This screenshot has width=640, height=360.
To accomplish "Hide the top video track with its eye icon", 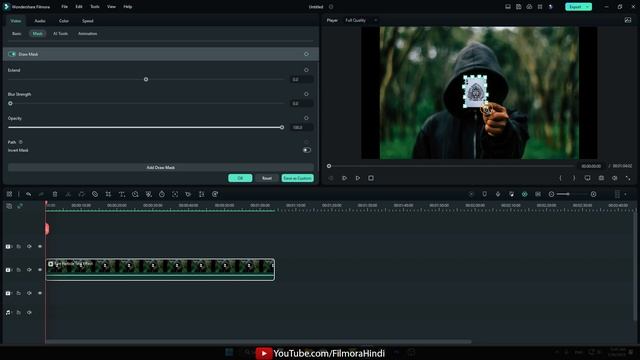I will pos(40,247).
